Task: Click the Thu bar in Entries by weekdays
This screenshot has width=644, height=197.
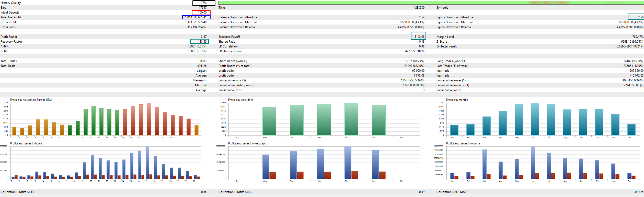Action: pos(351,119)
